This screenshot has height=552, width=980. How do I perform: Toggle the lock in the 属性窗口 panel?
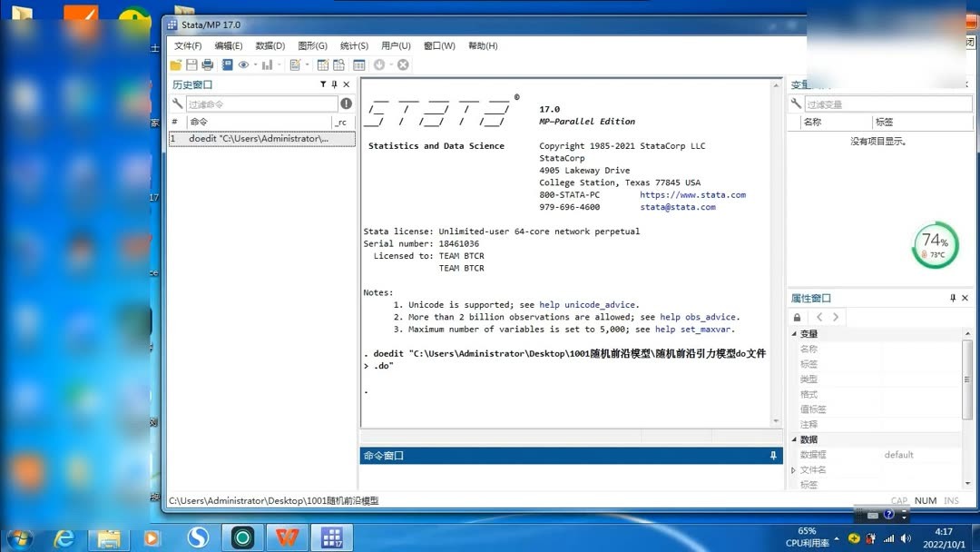[797, 317]
